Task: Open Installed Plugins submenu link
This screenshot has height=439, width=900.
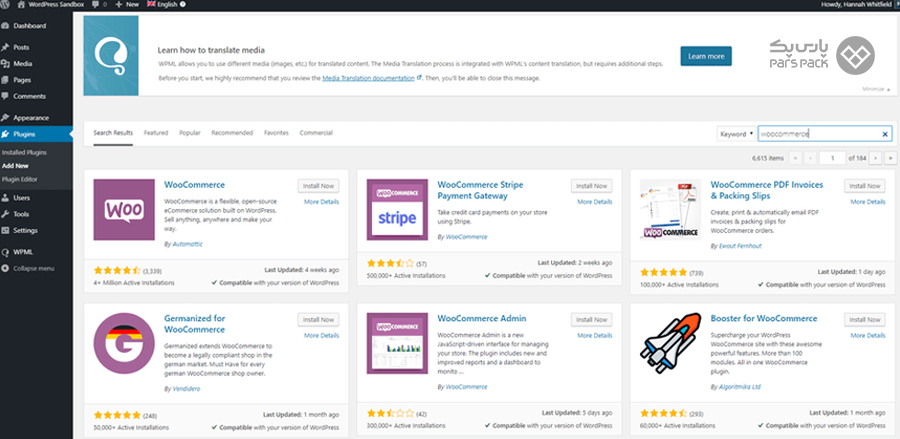Action: point(24,153)
